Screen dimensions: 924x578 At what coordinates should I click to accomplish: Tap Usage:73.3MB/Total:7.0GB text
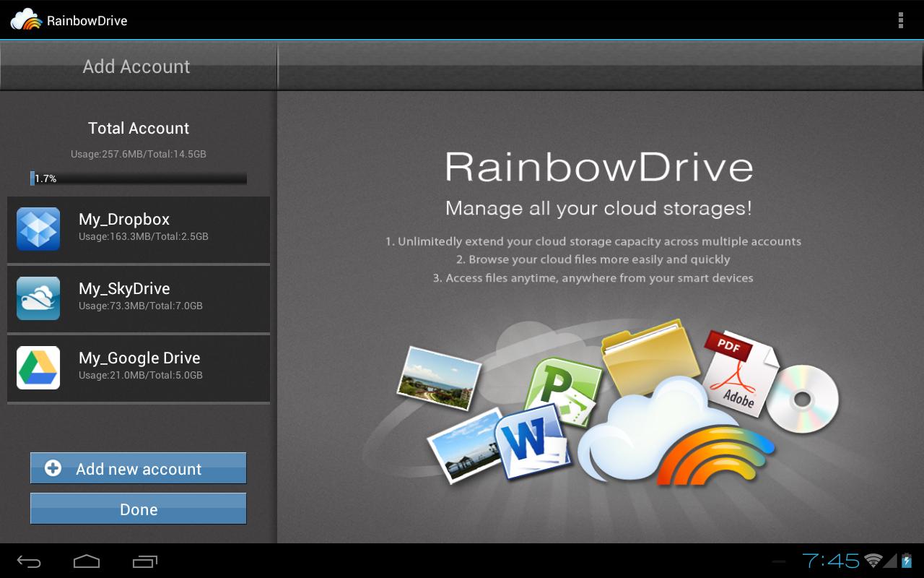pos(141,306)
